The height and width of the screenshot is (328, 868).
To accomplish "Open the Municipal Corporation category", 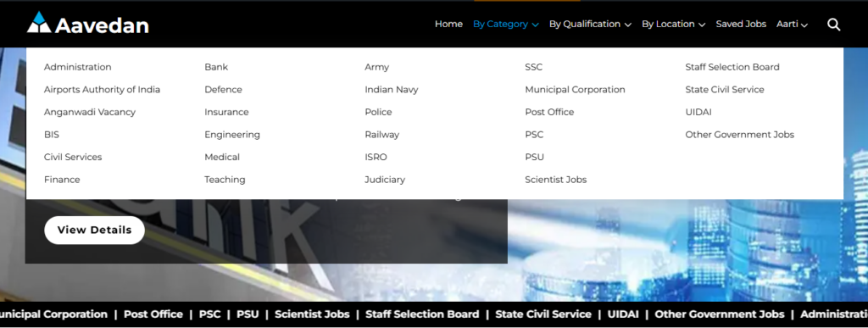I will pyautogui.click(x=576, y=90).
